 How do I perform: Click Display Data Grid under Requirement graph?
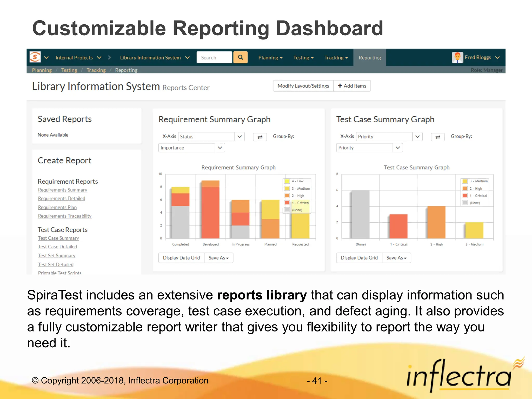(x=181, y=258)
